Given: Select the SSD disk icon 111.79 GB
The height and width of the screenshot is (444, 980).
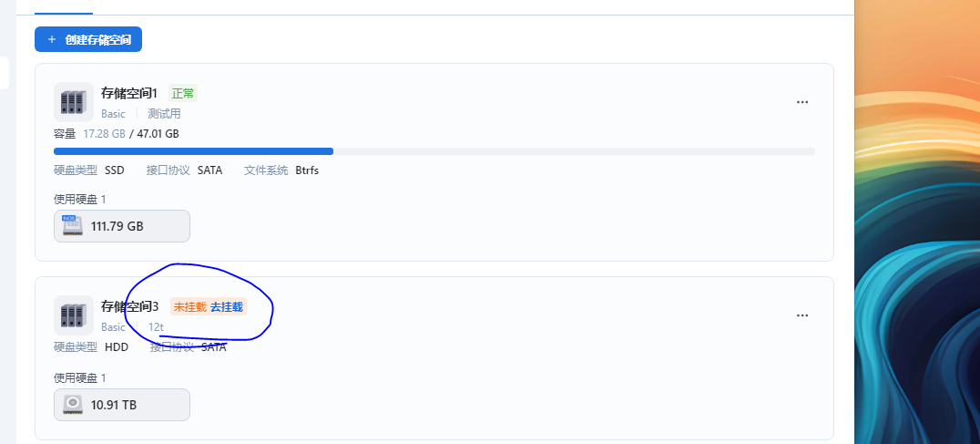Looking at the screenshot, I should (73, 226).
